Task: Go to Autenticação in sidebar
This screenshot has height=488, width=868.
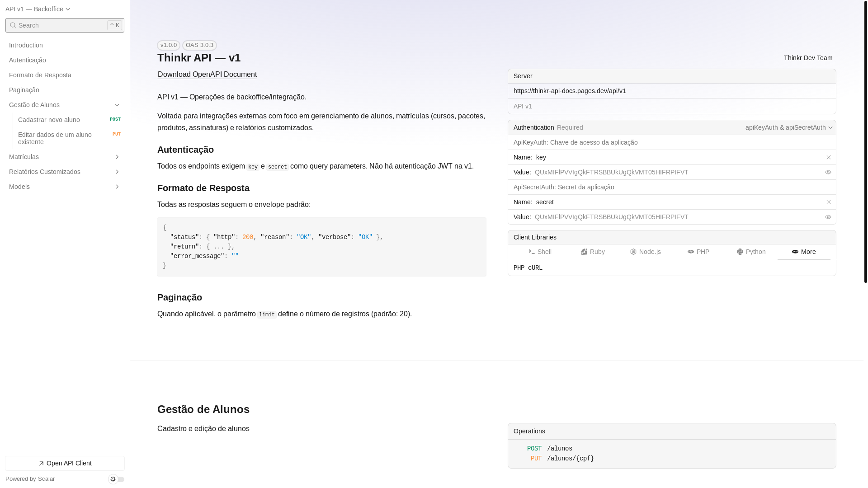Action: [65, 60]
